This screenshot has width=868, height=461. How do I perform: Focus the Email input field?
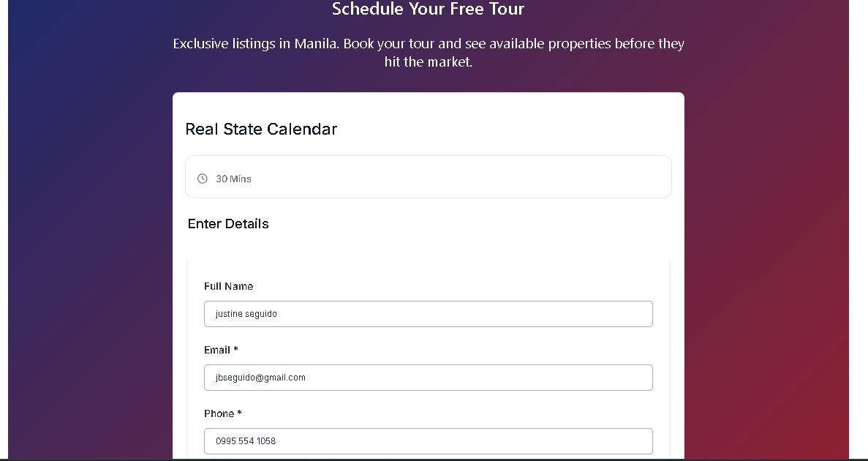[428, 378]
